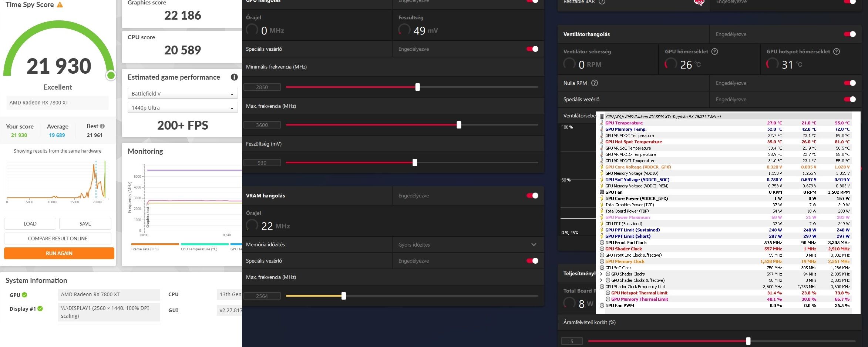Toggle VRAM Speciális vezérlő switch
The image size is (868, 347).
pos(532,261)
